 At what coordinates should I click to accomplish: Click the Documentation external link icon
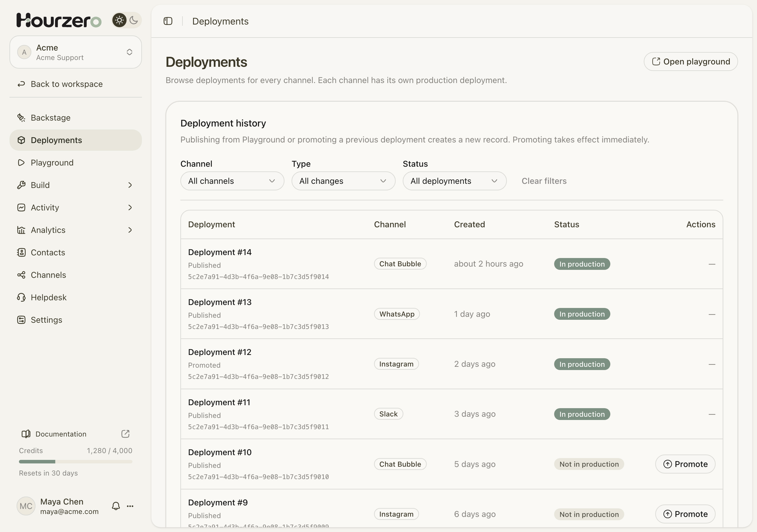[x=125, y=434]
